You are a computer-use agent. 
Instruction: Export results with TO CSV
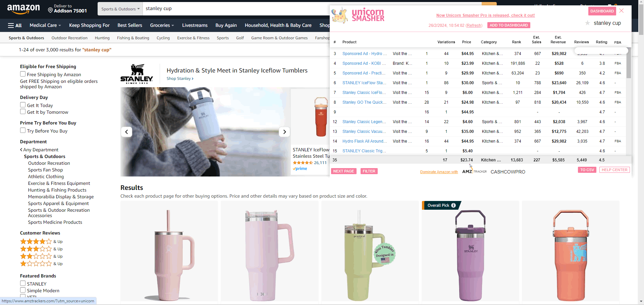(x=587, y=170)
